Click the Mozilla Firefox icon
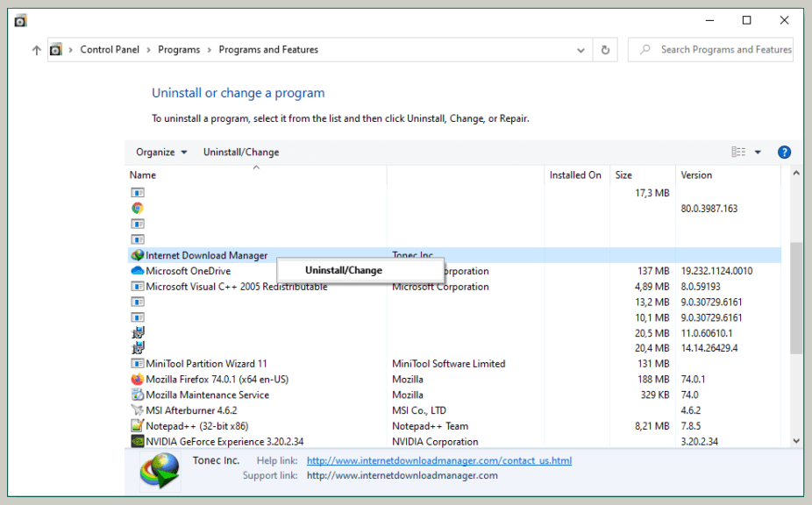This screenshot has height=505, width=812. click(x=138, y=379)
